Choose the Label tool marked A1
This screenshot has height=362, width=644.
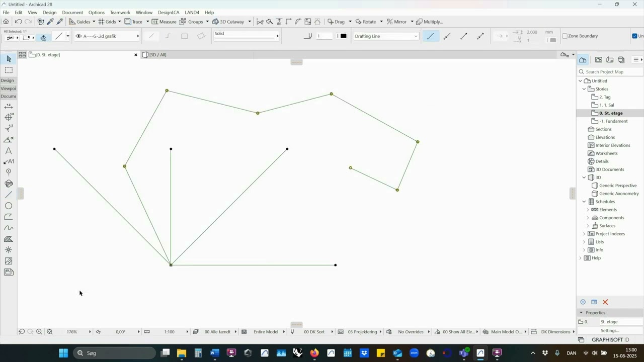point(9,161)
